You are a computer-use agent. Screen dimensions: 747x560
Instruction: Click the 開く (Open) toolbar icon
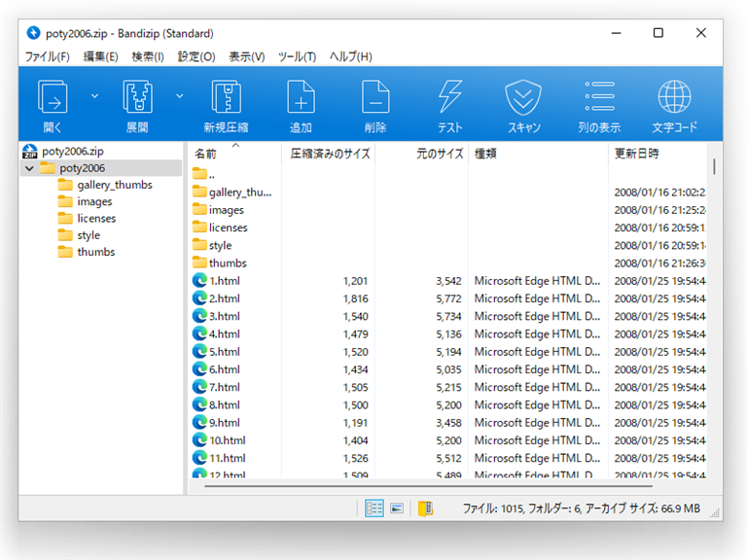pyautogui.click(x=53, y=97)
